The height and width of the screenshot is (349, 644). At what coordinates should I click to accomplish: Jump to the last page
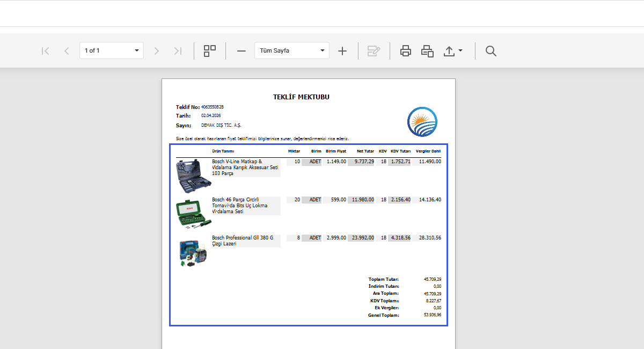pos(178,51)
